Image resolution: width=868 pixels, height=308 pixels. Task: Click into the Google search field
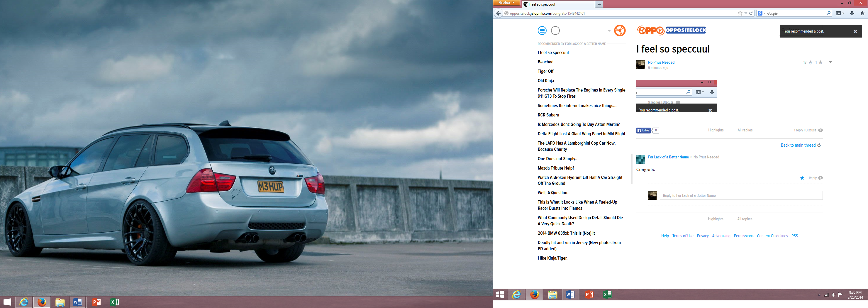coord(796,13)
